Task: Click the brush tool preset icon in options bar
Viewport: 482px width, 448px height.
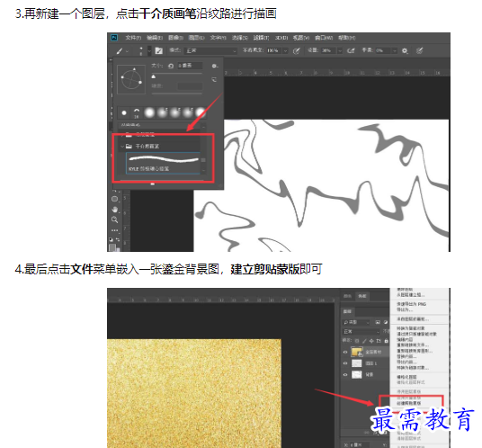Action: click(120, 51)
